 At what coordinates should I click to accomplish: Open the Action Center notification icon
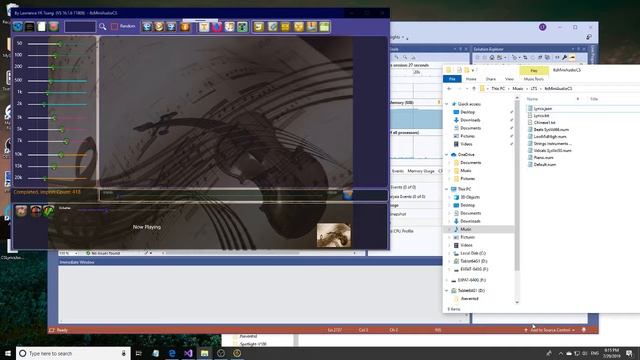(630, 353)
